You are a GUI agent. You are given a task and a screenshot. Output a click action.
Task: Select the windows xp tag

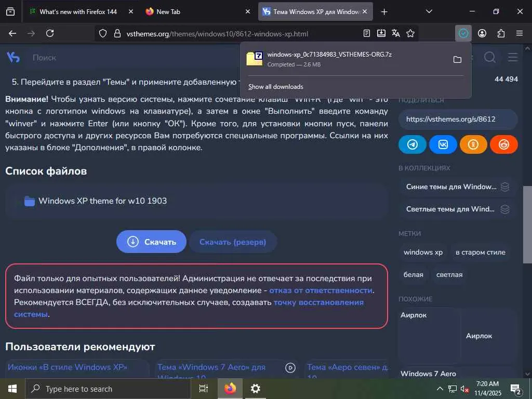pos(423,252)
